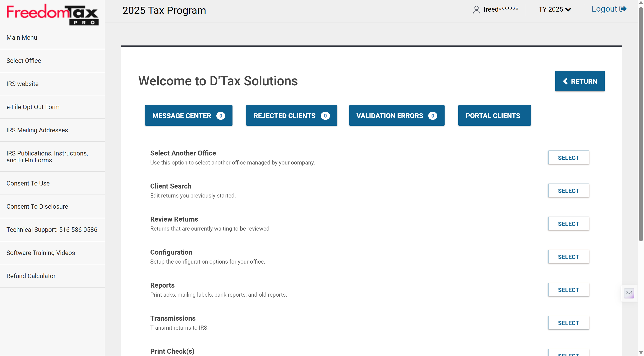
Task: Click the Message Center count badge
Action: (220, 116)
